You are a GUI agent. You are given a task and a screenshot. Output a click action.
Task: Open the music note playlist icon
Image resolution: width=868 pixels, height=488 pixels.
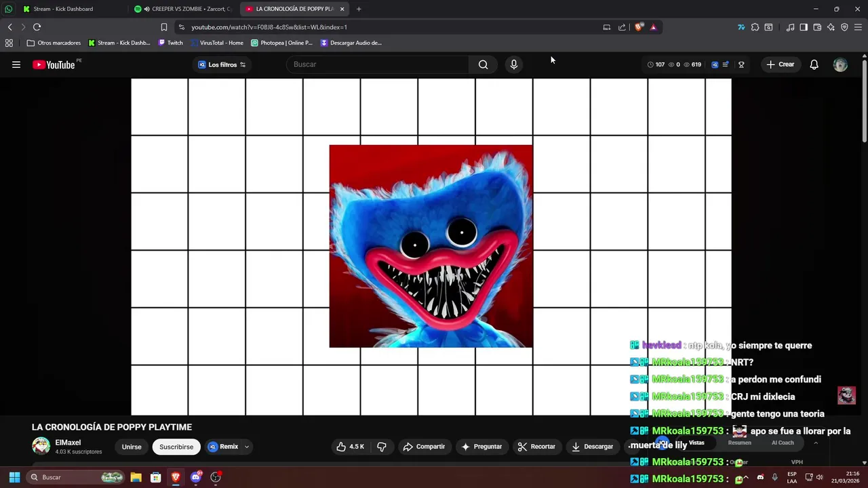click(790, 27)
